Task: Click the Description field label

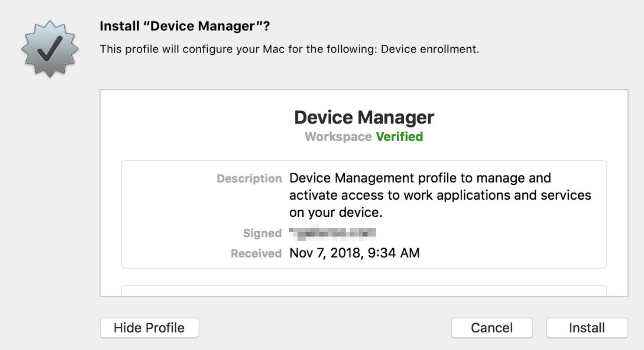Action: [x=249, y=179]
